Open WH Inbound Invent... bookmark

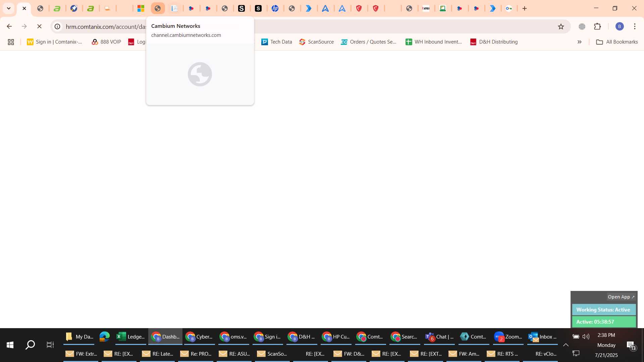434,42
